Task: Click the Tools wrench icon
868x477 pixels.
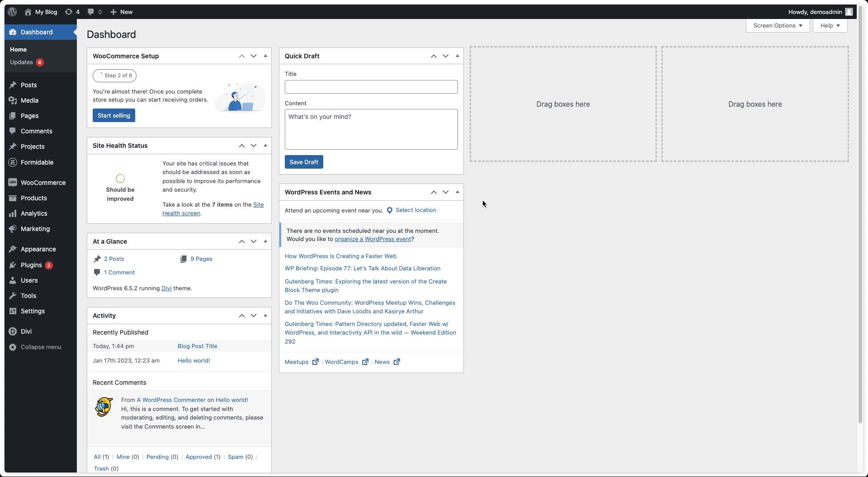Action: point(13,296)
